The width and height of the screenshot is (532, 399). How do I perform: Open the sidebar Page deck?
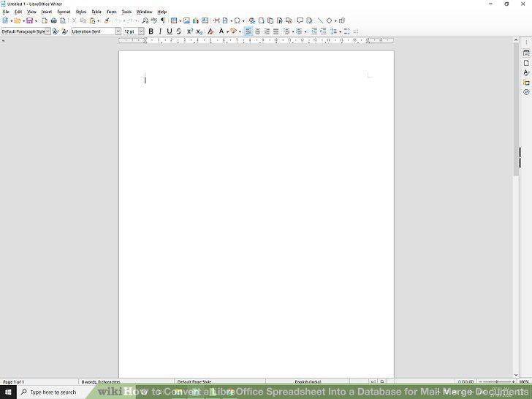click(526, 63)
